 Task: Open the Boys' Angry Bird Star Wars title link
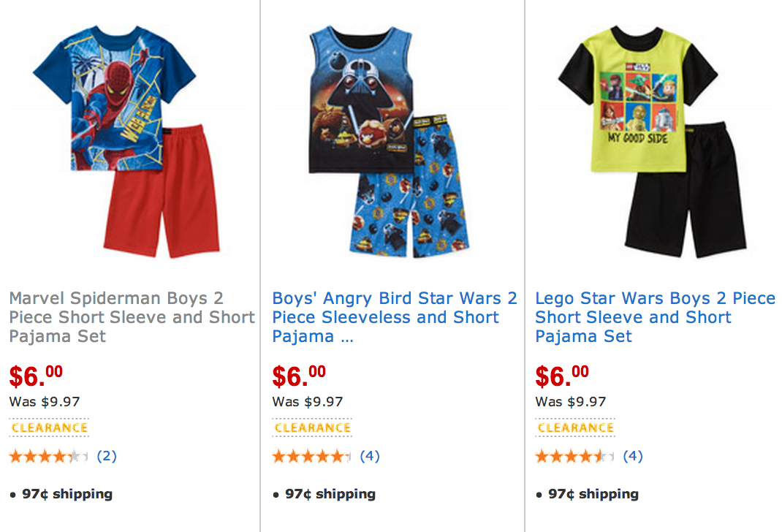tap(395, 317)
